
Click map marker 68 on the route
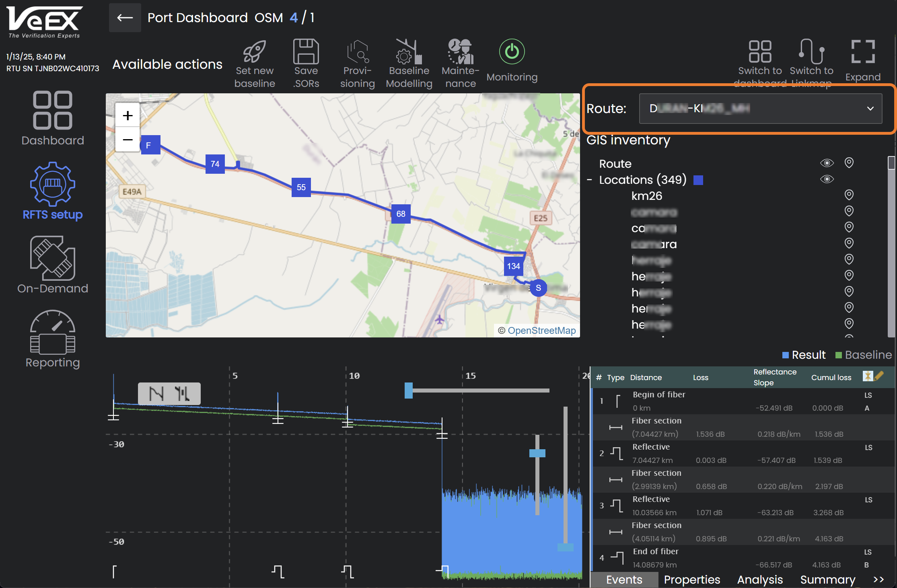coord(401,214)
